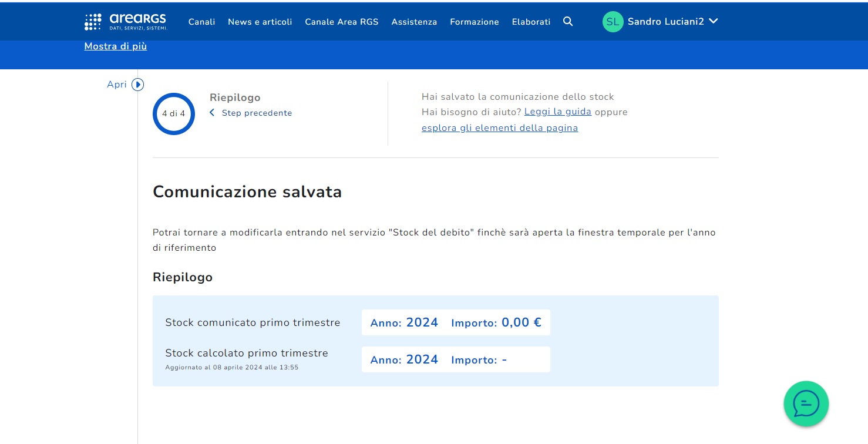Click the Stock calcolato primo trimestre label

(x=247, y=353)
